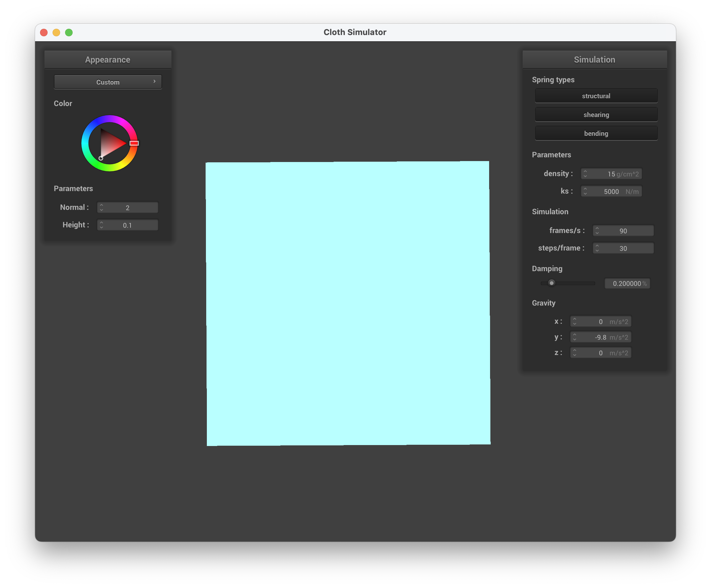
Task: Click the gravity z stepper arrows
Action: (574, 352)
